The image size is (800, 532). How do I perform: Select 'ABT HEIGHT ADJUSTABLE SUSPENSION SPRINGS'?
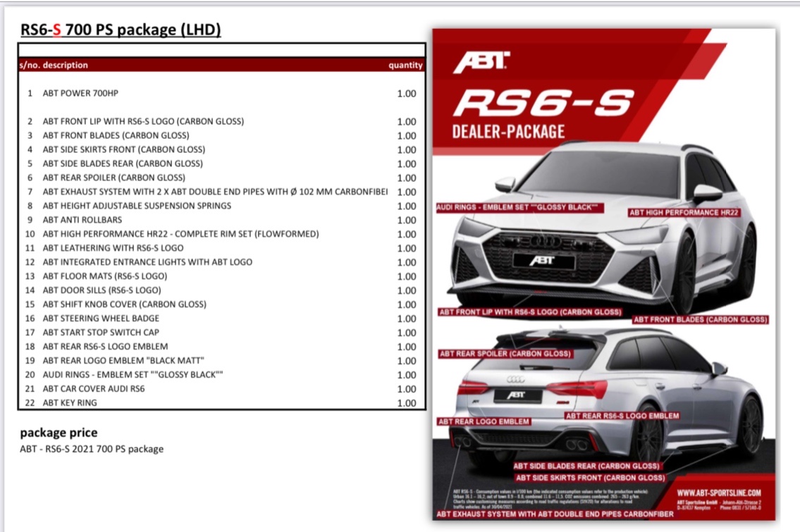click(137, 206)
